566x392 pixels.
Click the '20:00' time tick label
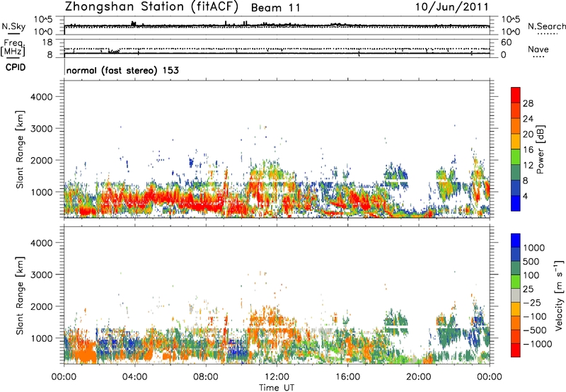(x=418, y=377)
